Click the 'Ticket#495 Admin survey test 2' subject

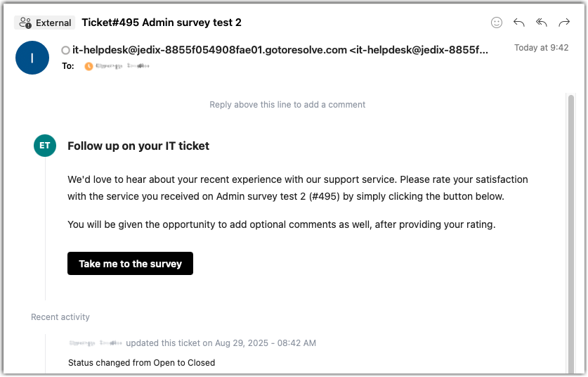(x=162, y=23)
